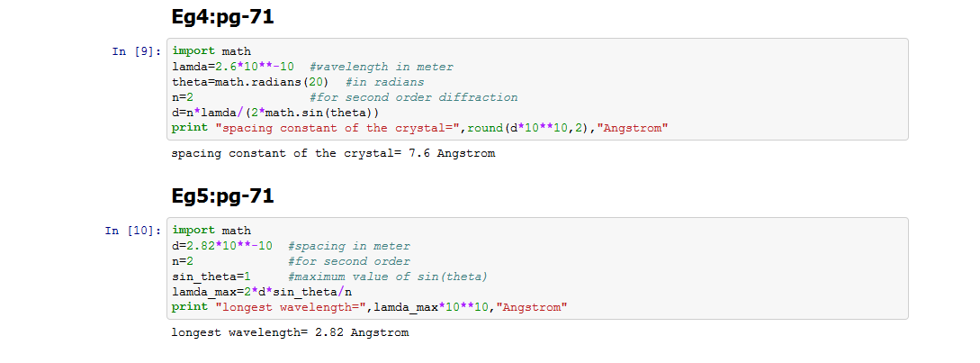The width and height of the screenshot is (980, 363).
Task: Click the import math line in cell 10
Action: click(x=211, y=231)
